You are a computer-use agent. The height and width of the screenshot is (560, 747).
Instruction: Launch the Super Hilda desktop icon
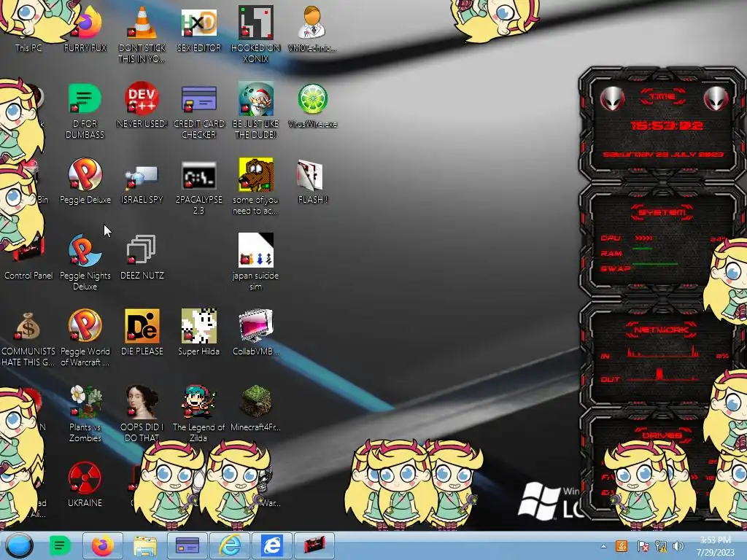click(x=198, y=332)
